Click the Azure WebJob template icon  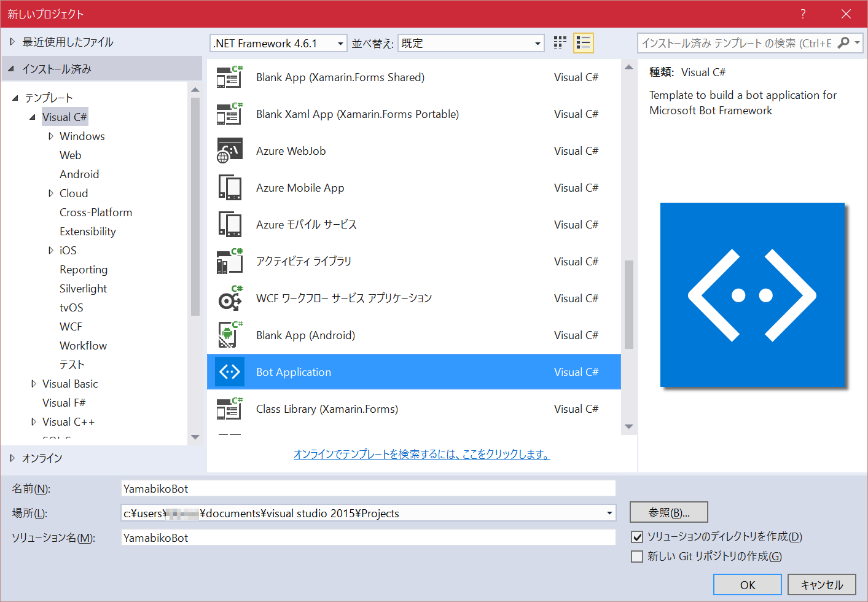230,151
